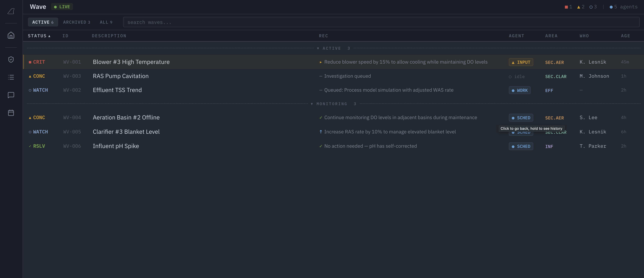Viewport: 644px width, 278px height.
Task: Click the search waves input field
Action: click(250, 22)
